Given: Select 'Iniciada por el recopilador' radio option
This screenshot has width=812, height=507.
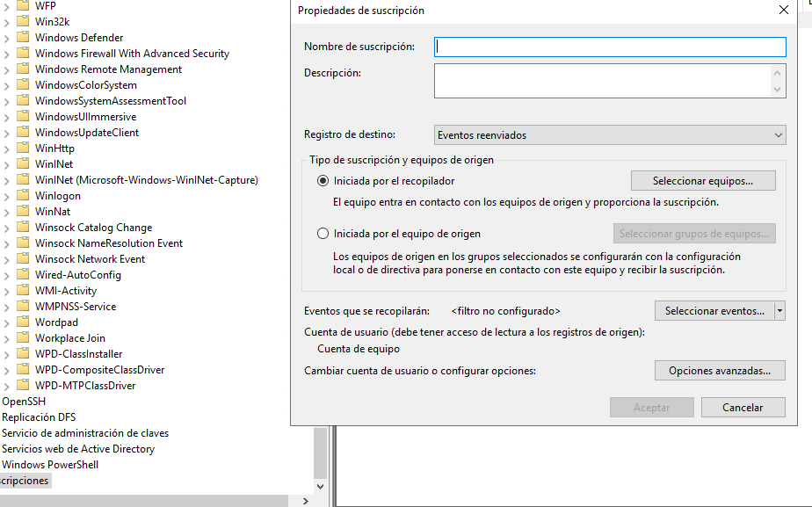Looking at the screenshot, I should pos(323,181).
